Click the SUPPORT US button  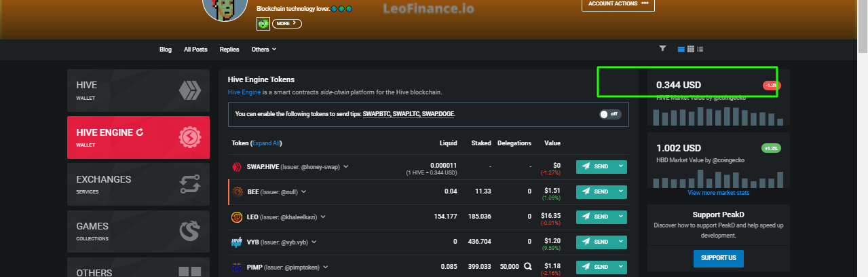pos(718,258)
